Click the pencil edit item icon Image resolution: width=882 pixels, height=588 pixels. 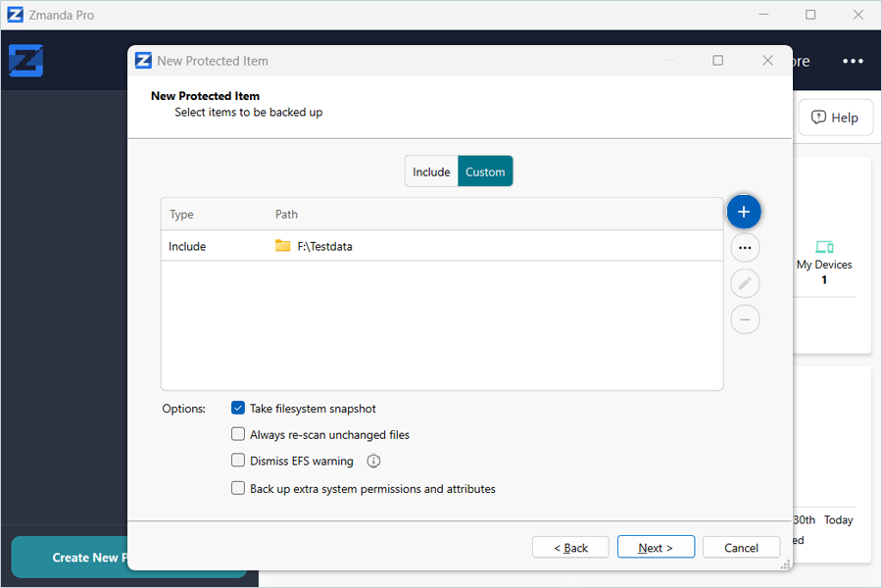click(745, 284)
